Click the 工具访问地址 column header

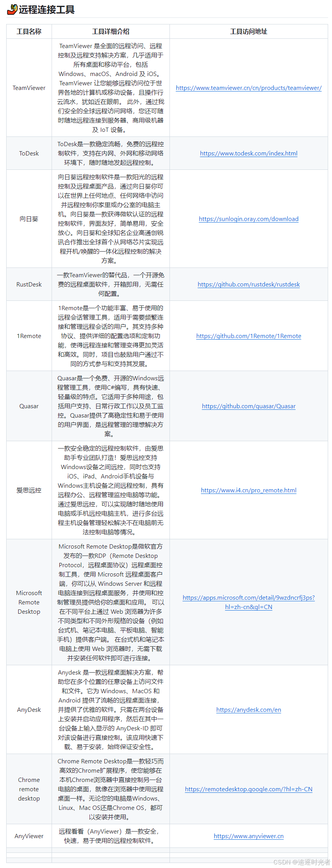249,31
